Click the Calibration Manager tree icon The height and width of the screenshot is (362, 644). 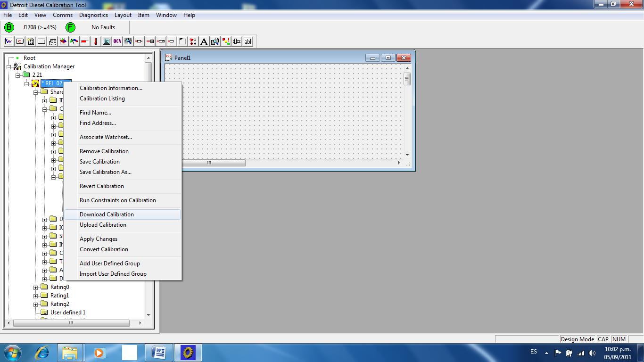coord(17,66)
